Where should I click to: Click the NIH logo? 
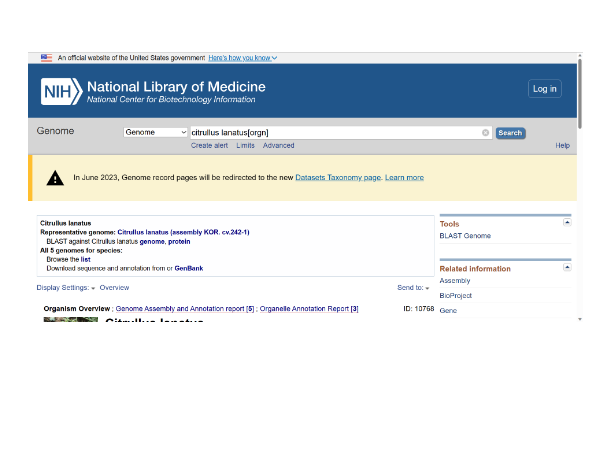(x=61, y=91)
